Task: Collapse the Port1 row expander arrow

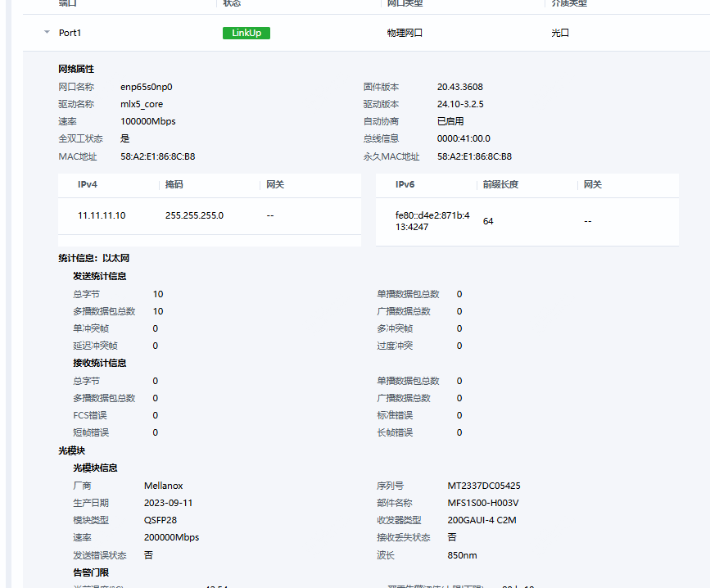Action: pyautogui.click(x=47, y=33)
